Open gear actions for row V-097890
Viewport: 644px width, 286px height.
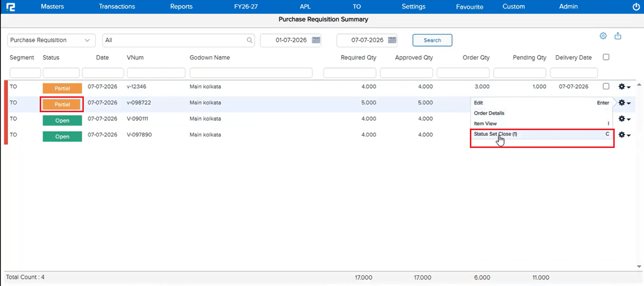tap(624, 135)
